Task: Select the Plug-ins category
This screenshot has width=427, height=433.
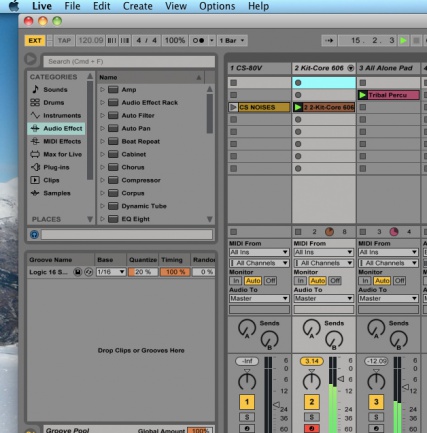Action: pyautogui.click(x=56, y=167)
